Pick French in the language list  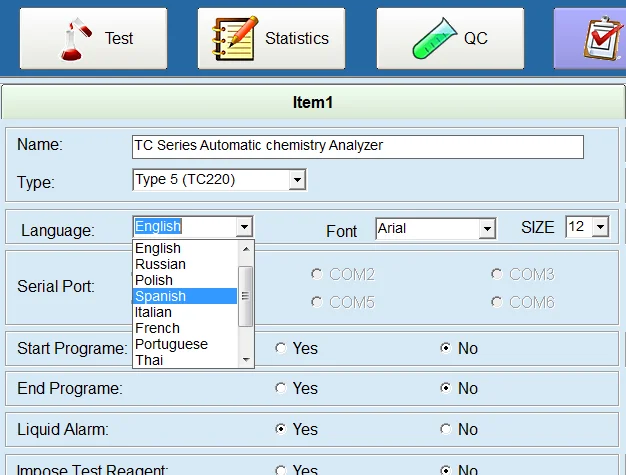[158, 328]
